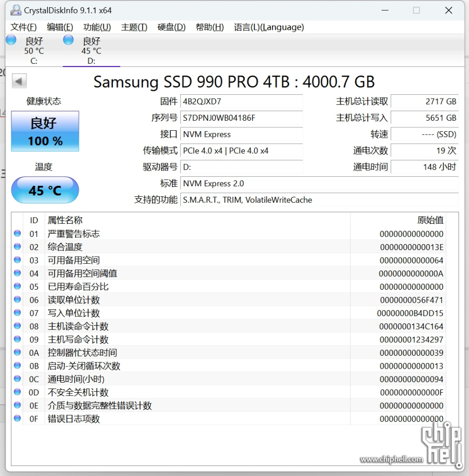
Task: Click the drive letter field D:
Action: (x=242, y=167)
